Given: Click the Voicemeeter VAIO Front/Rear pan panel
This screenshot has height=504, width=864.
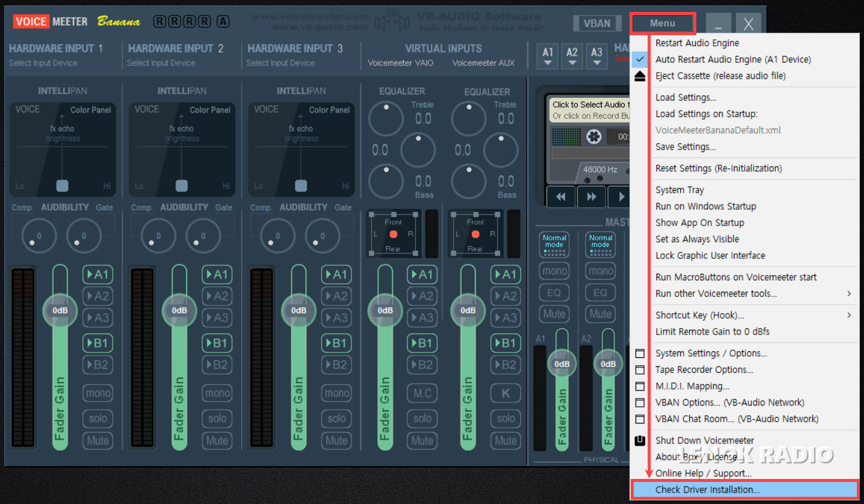Looking at the screenshot, I should (x=393, y=234).
